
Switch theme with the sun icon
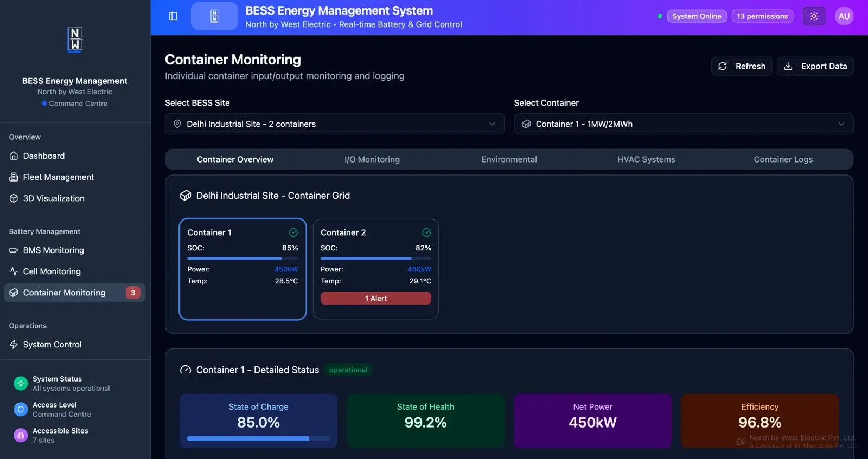pyautogui.click(x=814, y=16)
